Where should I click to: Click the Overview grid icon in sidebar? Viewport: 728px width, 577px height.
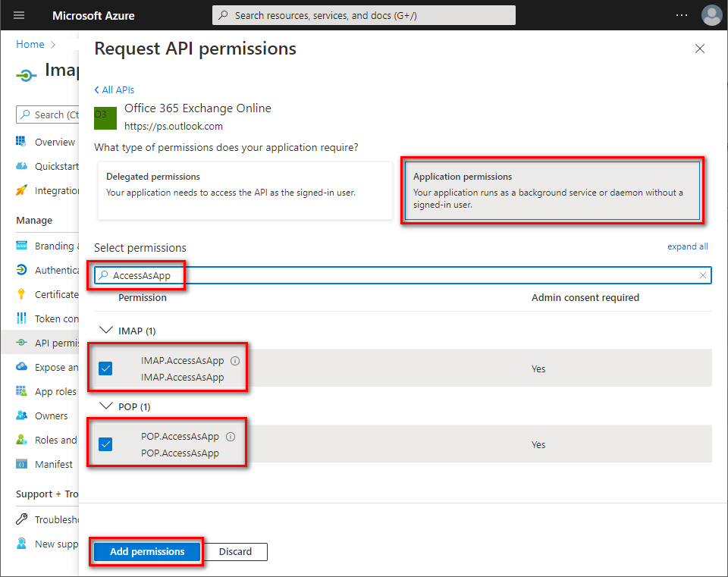21,141
